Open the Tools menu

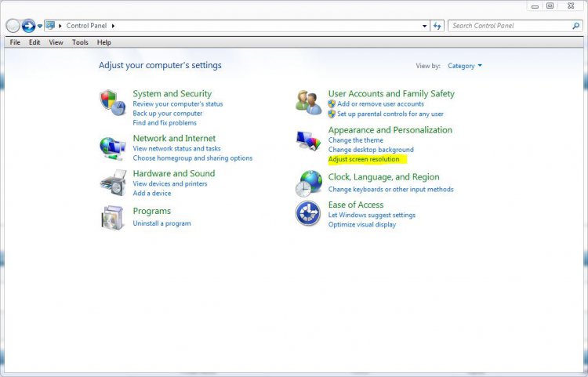click(x=80, y=42)
